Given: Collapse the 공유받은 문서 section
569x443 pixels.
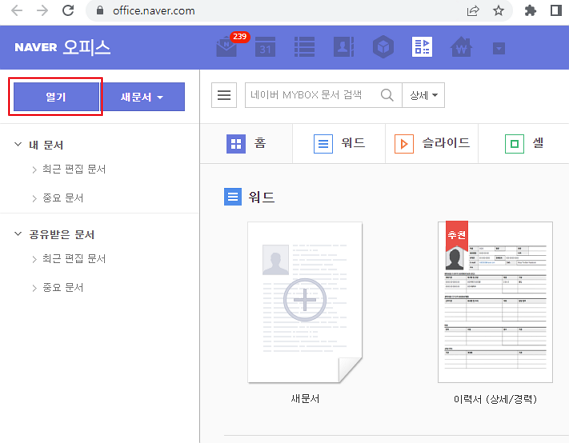Looking at the screenshot, I should pos(18,234).
